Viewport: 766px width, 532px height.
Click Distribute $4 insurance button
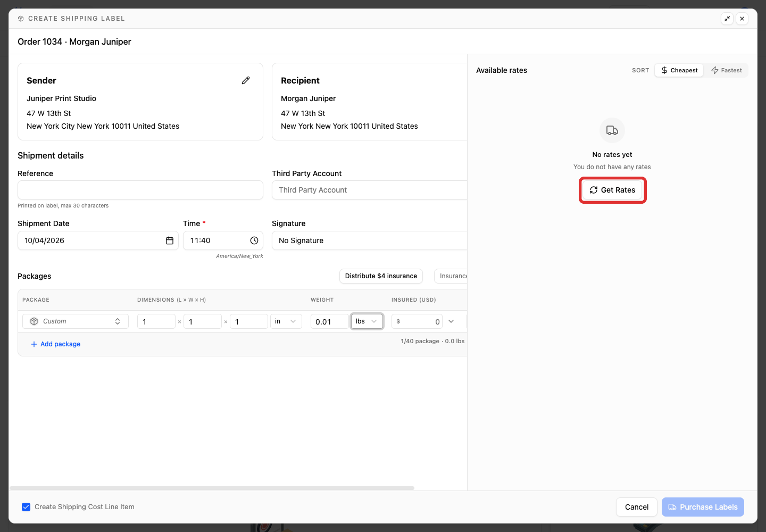click(381, 276)
